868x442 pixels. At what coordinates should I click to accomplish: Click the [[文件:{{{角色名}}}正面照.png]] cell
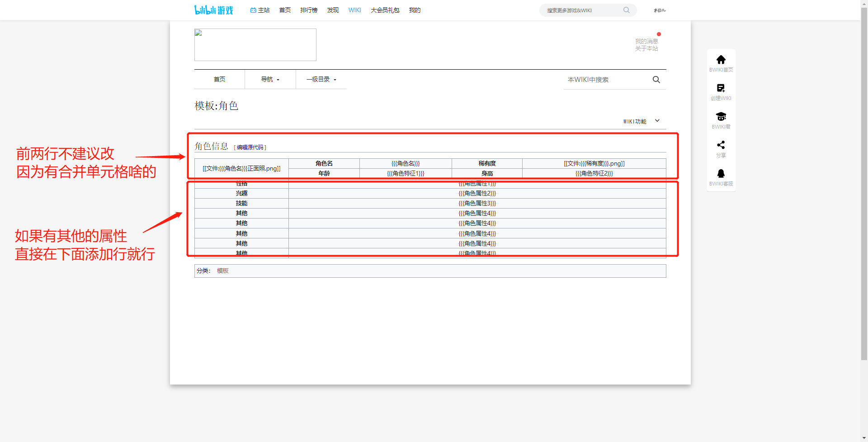tap(241, 168)
